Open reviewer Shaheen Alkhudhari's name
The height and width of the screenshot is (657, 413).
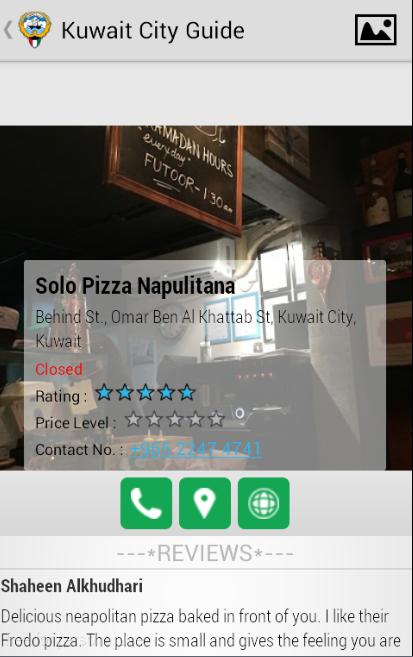[72, 586]
